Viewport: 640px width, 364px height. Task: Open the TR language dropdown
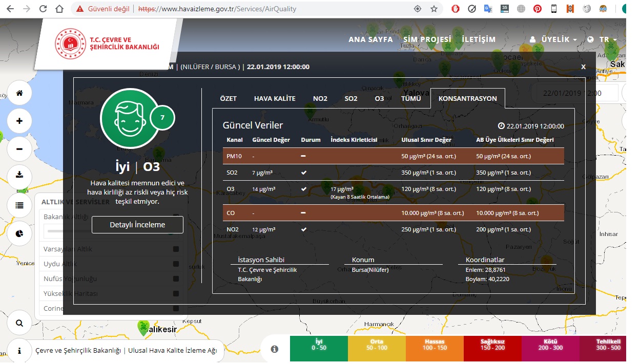602,39
